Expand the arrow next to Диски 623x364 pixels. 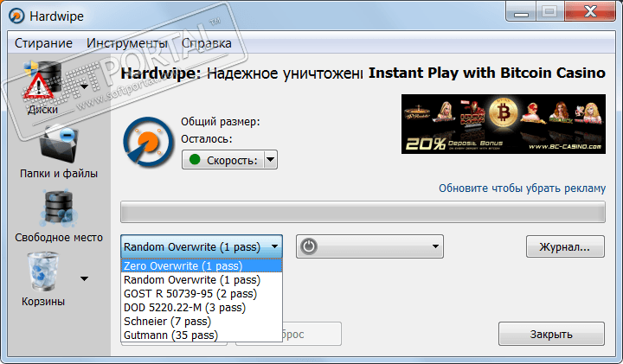(84, 86)
